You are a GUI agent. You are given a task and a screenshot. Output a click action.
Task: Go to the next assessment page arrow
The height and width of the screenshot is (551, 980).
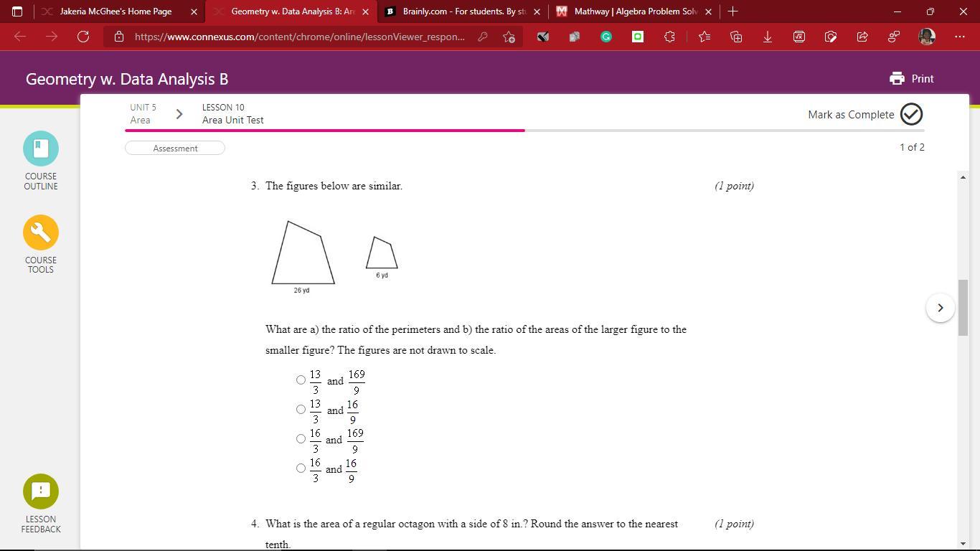[940, 308]
